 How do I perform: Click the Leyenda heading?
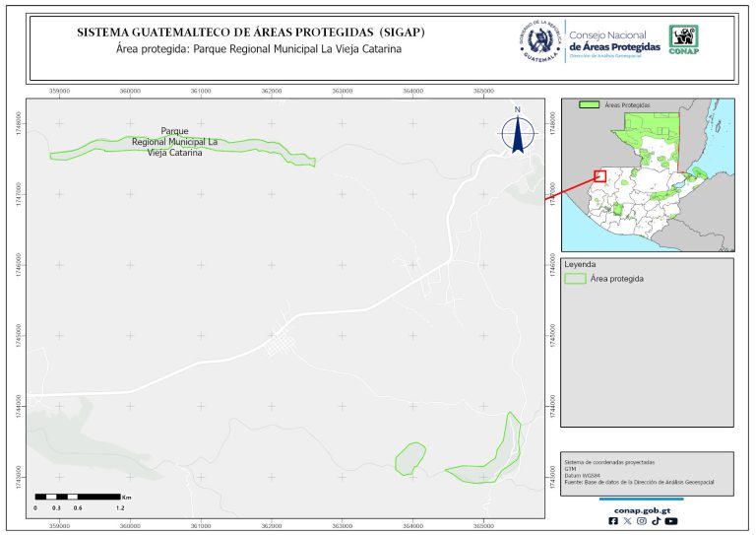pos(580,265)
